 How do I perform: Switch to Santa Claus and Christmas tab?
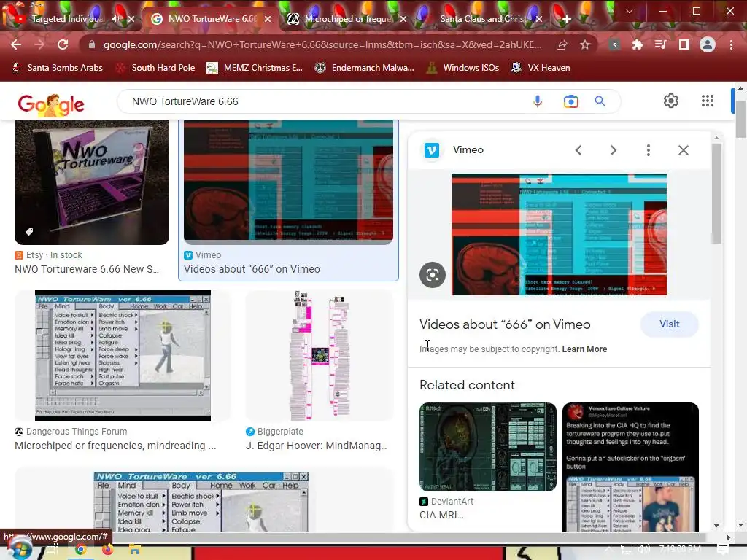pyautogui.click(x=482, y=19)
